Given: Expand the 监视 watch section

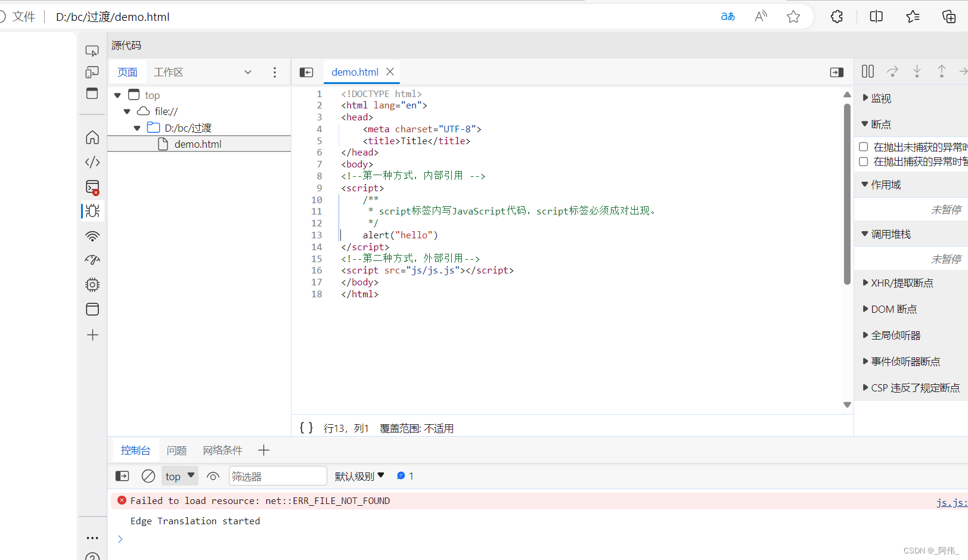Looking at the screenshot, I should click(876, 98).
